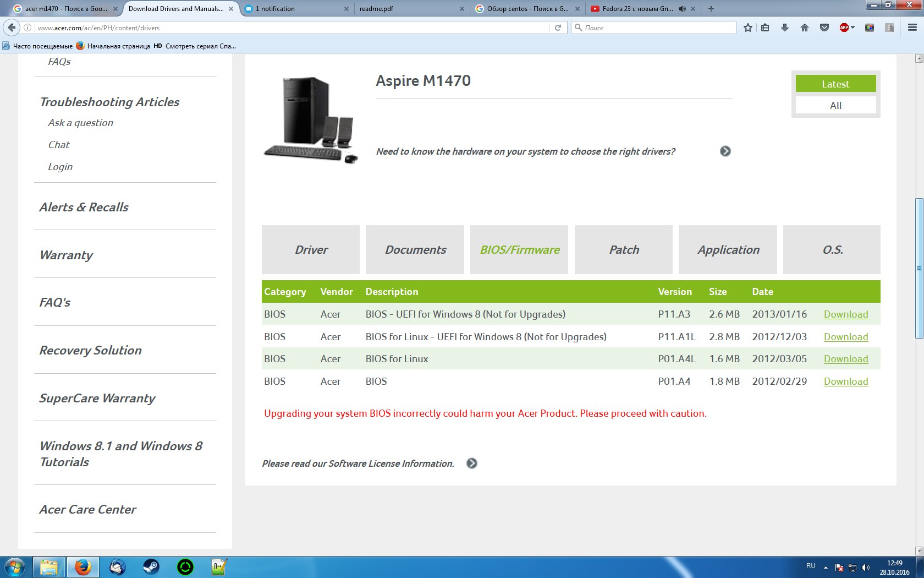Launch Steam from the taskbar

[151, 567]
